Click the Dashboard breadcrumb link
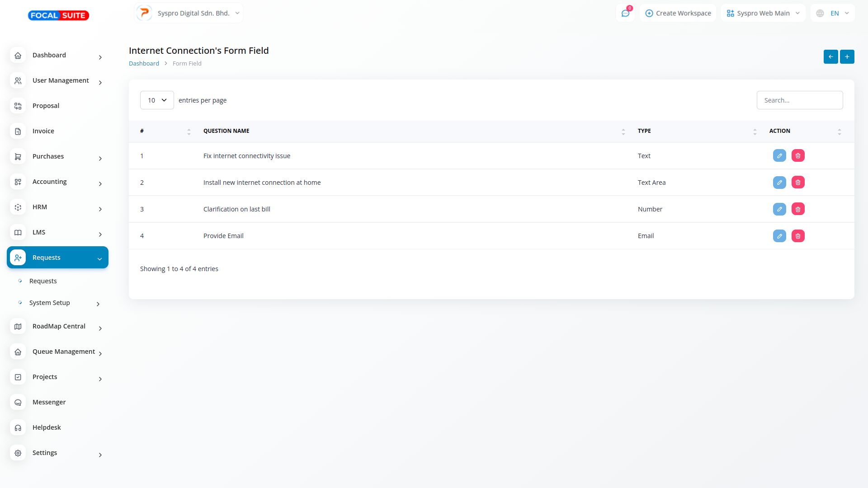The image size is (868, 488). tap(144, 64)
